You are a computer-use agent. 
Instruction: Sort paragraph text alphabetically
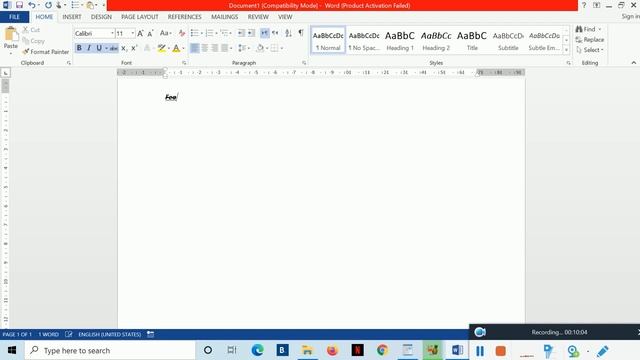tap(289, 33)
